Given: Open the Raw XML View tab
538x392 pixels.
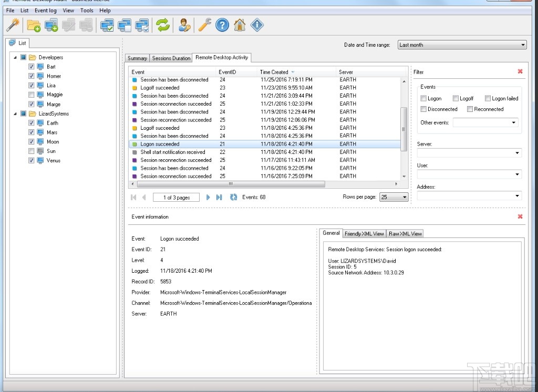Looking at the screenshot, I should pyautogui.click(x=405, y=233).
